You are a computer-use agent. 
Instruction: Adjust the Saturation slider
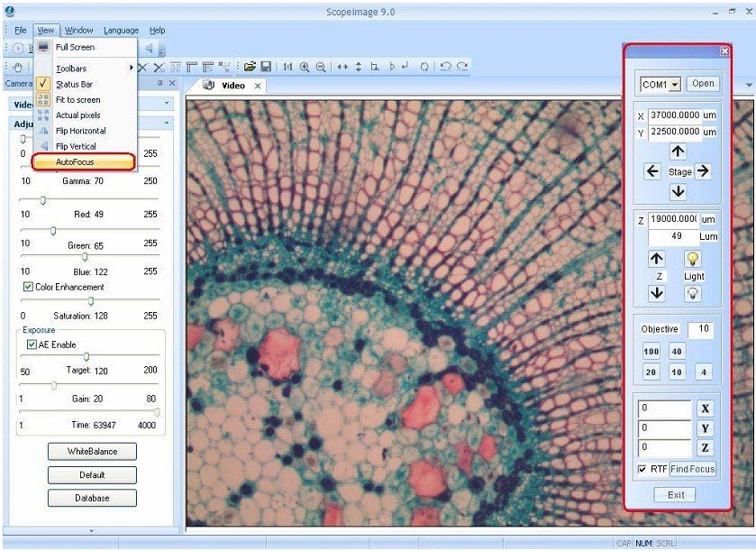click(x=91, y=301)
